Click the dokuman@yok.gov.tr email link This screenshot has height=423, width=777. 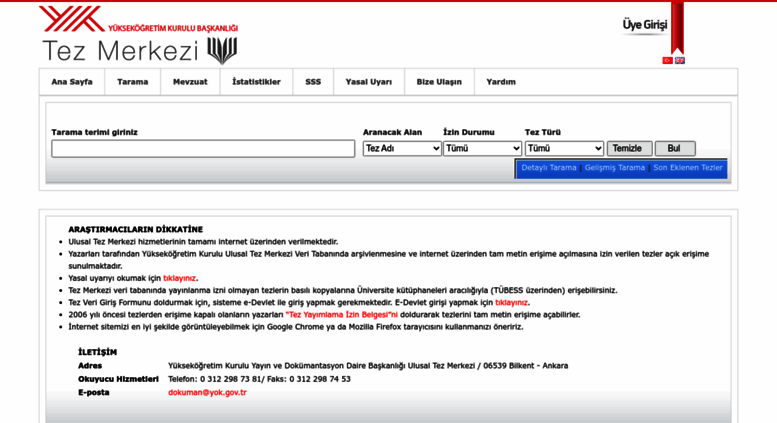[207, 392]
